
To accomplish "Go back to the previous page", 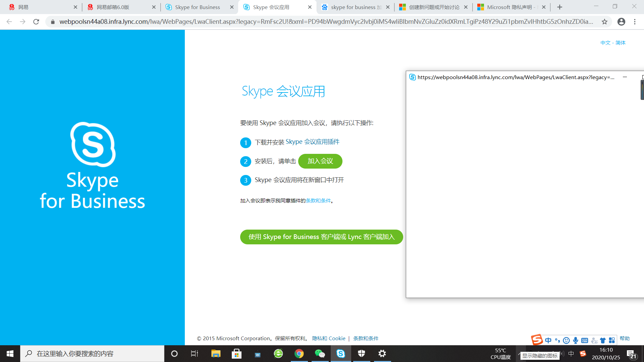I will point(9,22).
